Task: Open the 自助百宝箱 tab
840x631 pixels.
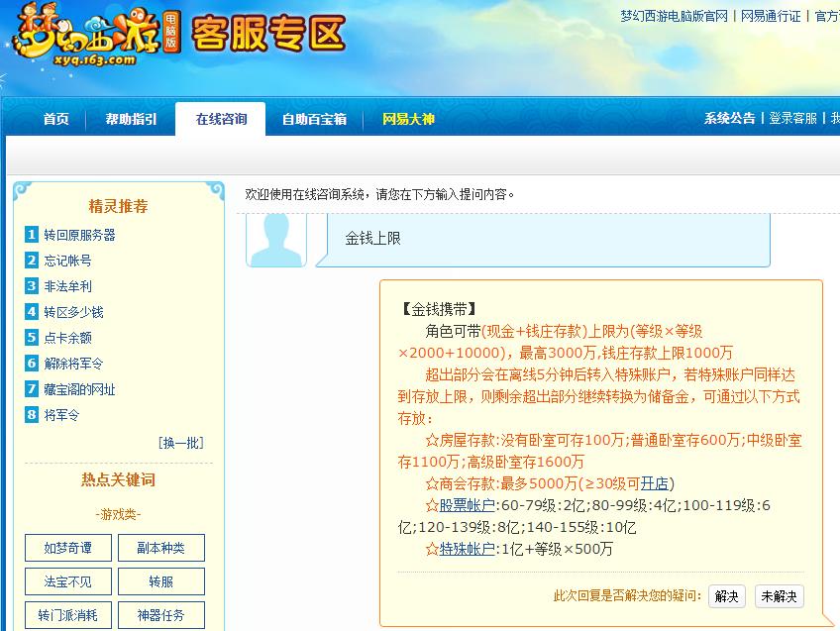Action: pyautogui.click(x=314, y=119)
